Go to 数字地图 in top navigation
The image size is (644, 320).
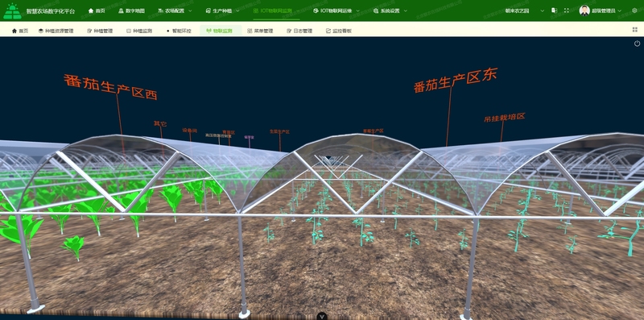tap(131, 11)
